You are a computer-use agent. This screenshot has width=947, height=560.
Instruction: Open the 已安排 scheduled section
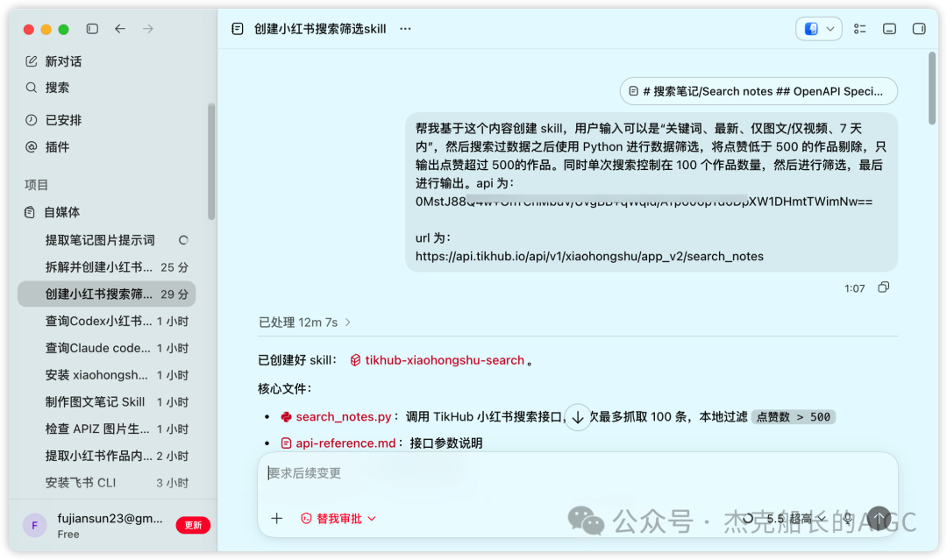[x=53, y=120]
